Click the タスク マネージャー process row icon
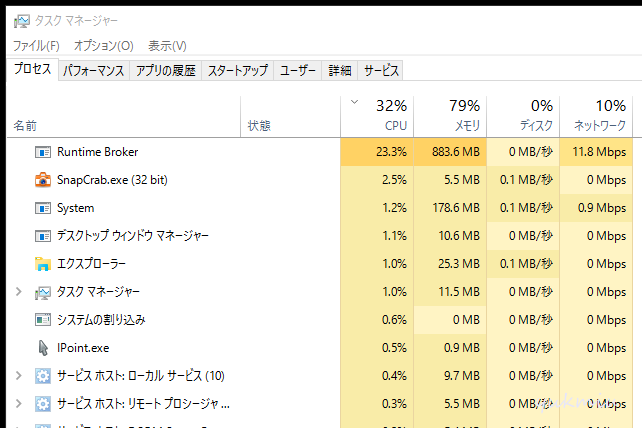 point(43,292)
